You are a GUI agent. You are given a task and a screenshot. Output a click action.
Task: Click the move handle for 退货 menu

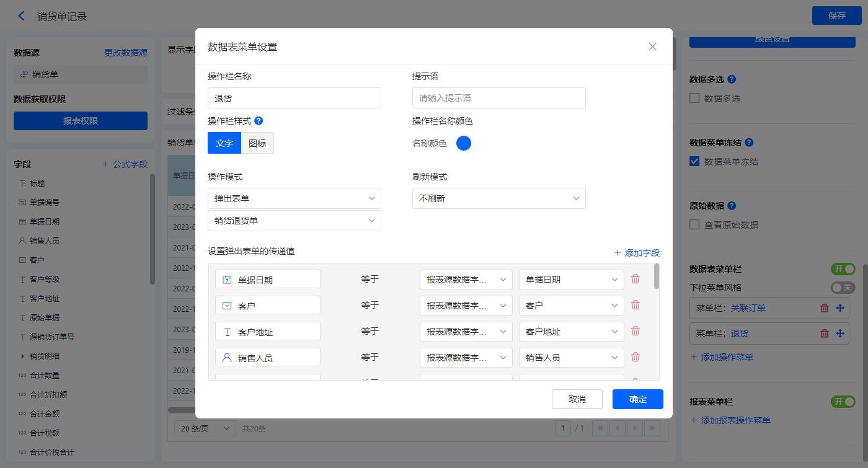point(840,333)
